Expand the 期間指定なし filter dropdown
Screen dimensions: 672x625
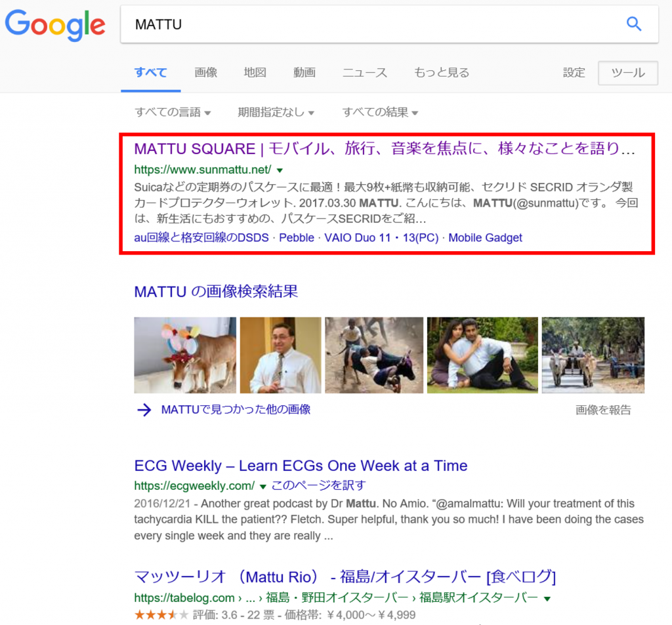pyautogui.click(x=276, y=112)
